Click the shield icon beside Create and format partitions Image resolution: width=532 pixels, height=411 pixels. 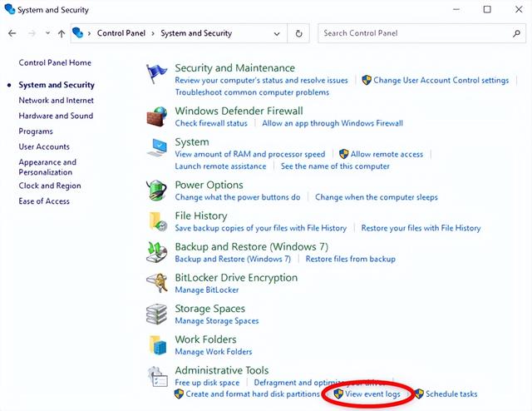179,394
